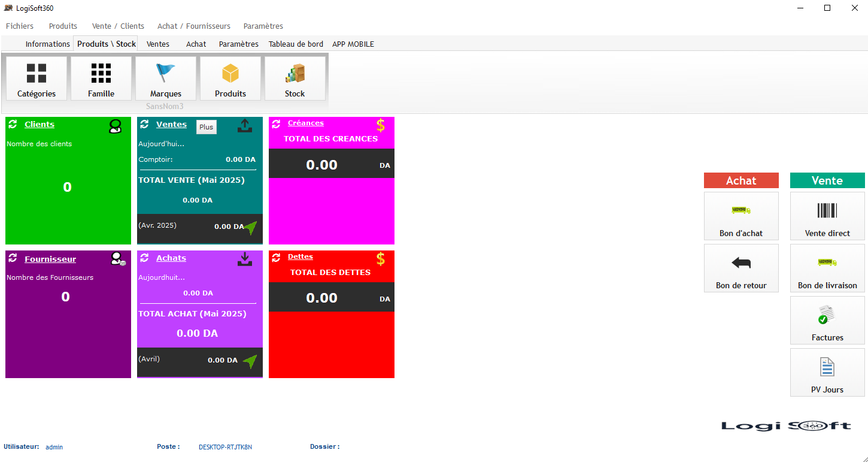Click the Achats download icon
Screen dimensions: 868x462
245,259
